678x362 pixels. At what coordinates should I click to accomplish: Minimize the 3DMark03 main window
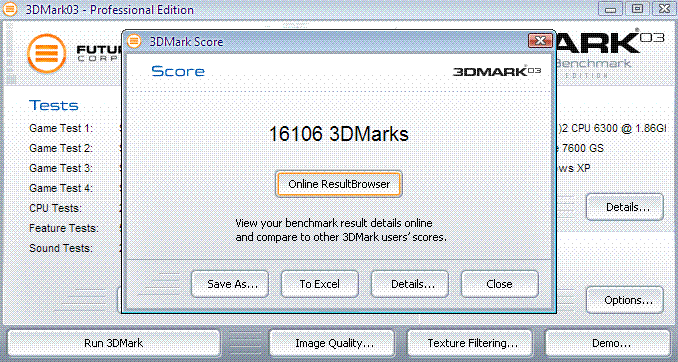[611, 8]
